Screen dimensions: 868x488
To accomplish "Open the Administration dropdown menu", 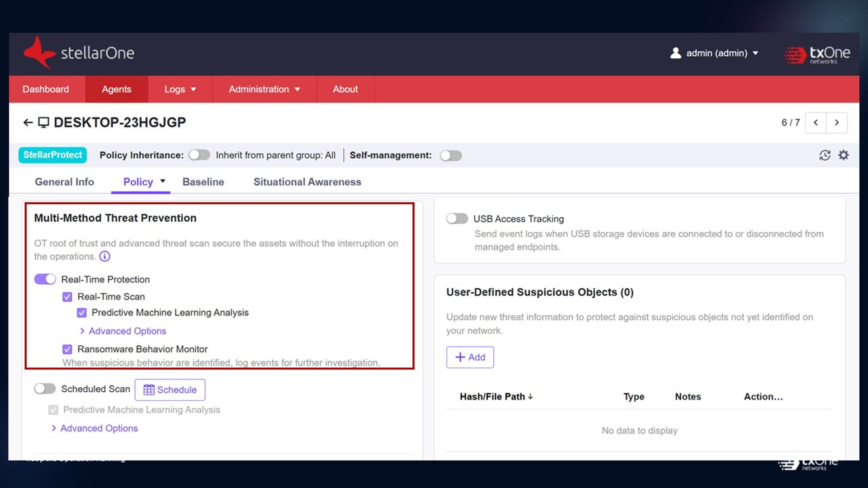I will click(x=264, y=89).
